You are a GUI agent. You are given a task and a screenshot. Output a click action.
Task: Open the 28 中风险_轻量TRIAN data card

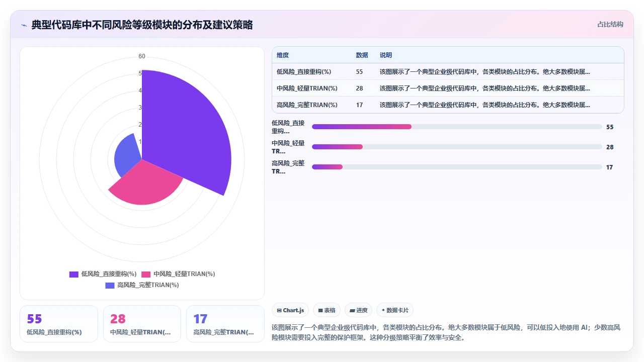142,324
